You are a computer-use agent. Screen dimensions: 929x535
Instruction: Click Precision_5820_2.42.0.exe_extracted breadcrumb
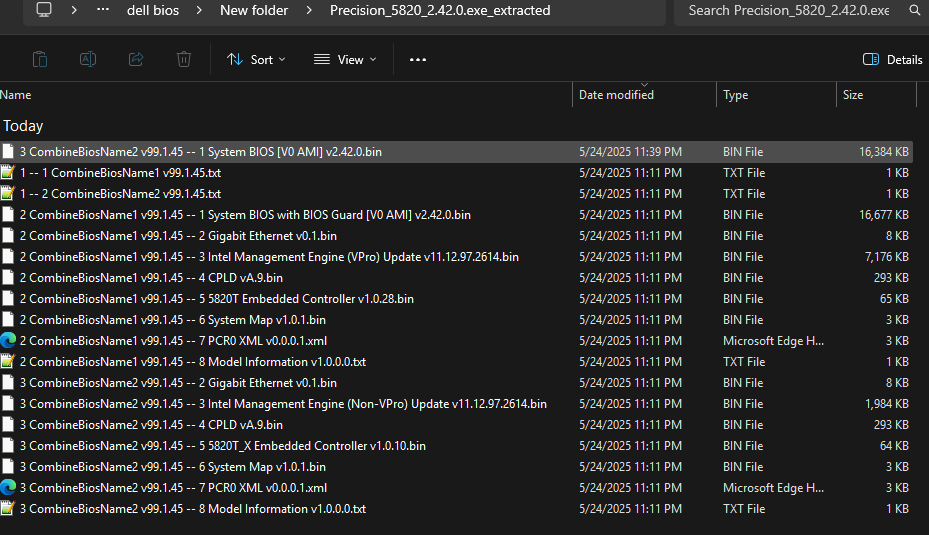(440, 10)
